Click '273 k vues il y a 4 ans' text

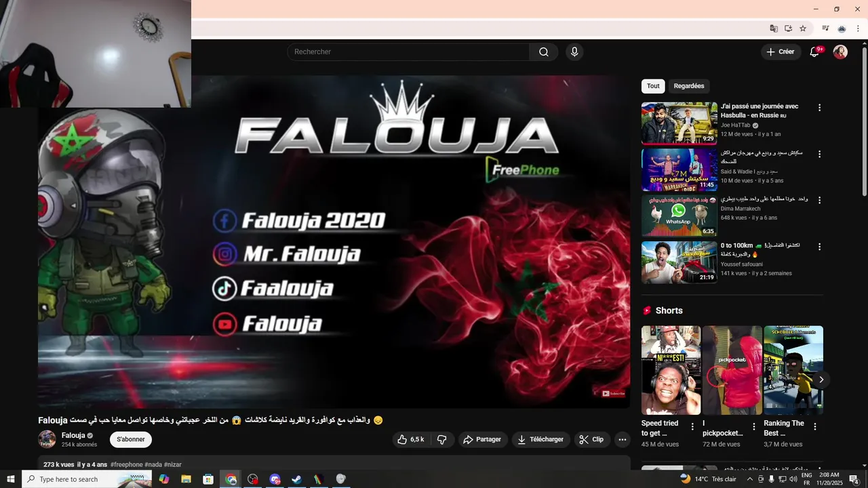[x=75, y=464]
